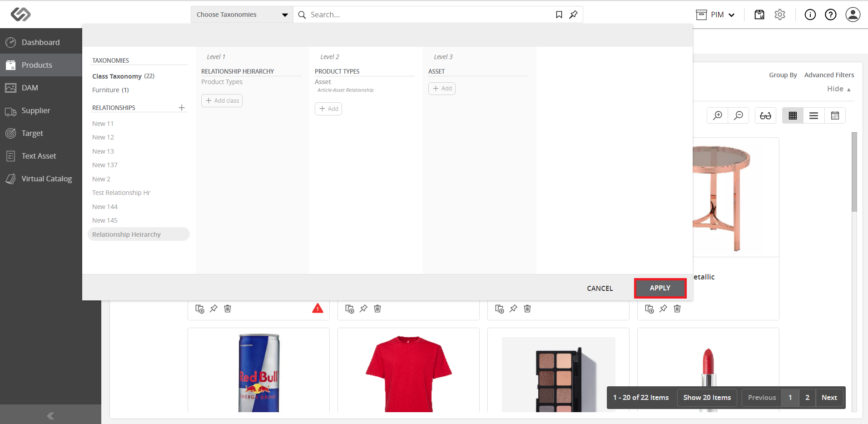This screenshot has height=424, width=868.
Task: Open the help question mark icon
Action: point(831,15)
